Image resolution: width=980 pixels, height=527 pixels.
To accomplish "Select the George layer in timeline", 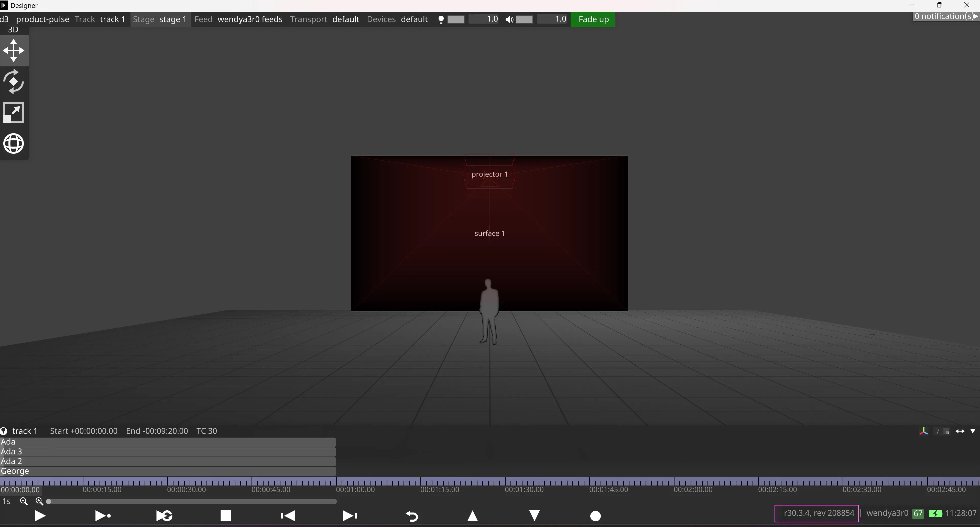I will pos(167,471).
